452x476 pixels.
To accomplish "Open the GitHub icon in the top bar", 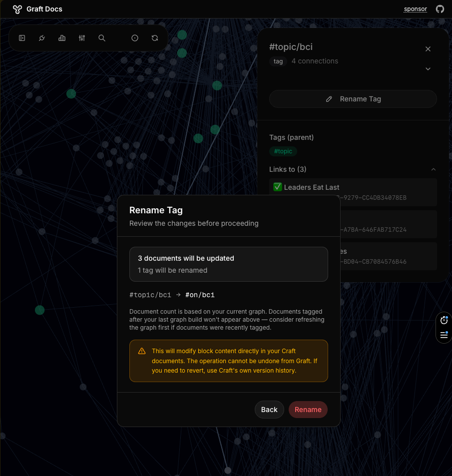I will point(440,8).
